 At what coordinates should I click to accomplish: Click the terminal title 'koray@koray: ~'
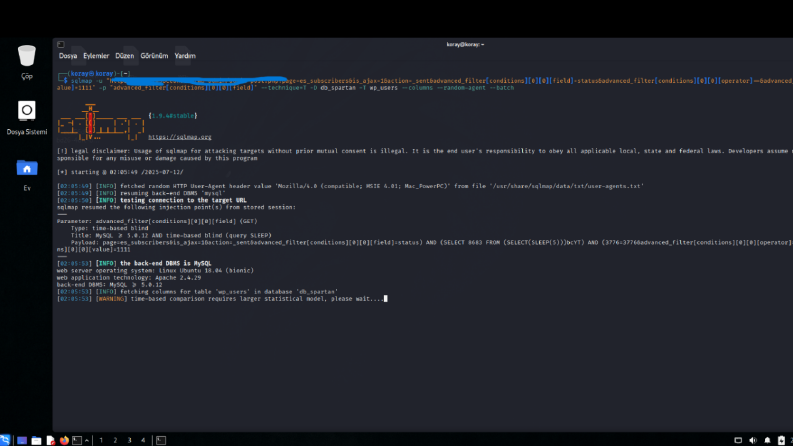pos(465,44)
